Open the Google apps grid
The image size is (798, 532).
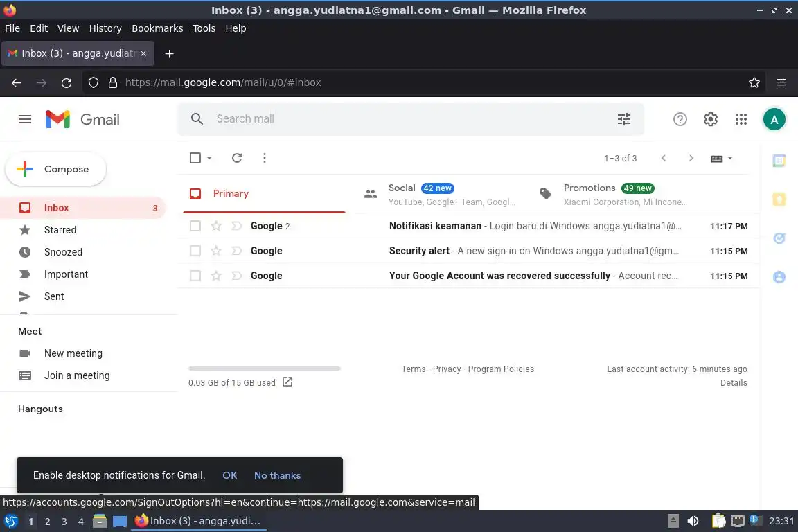pyautogui.click(x=741, y=119)
